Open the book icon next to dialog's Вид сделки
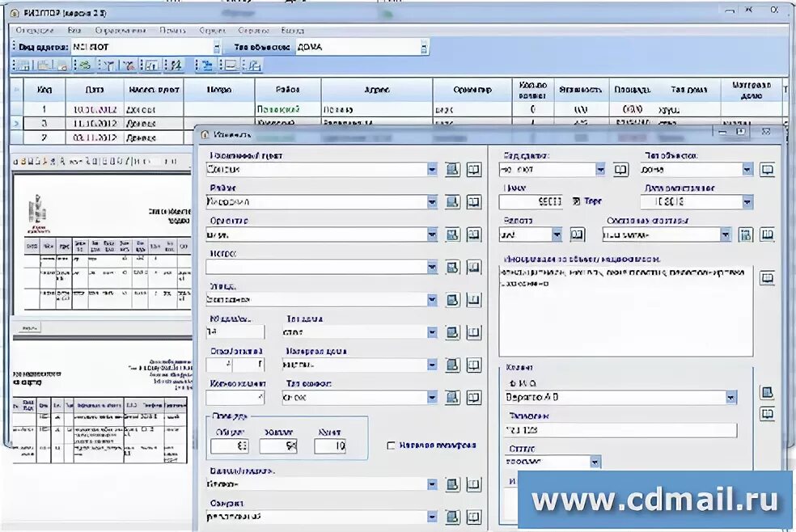Image resolution: width=796 pixels, height=532 pixels. coord(620,170)
